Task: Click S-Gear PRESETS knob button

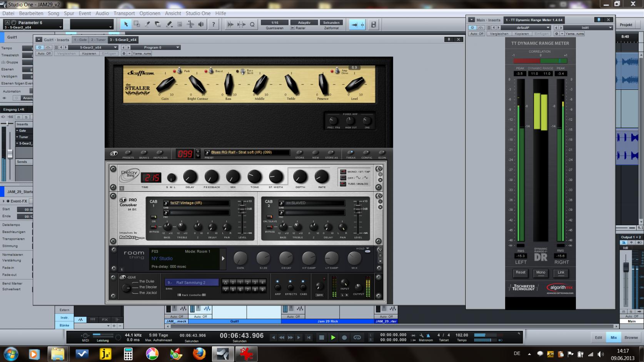Action: click(x=128, y=153)
